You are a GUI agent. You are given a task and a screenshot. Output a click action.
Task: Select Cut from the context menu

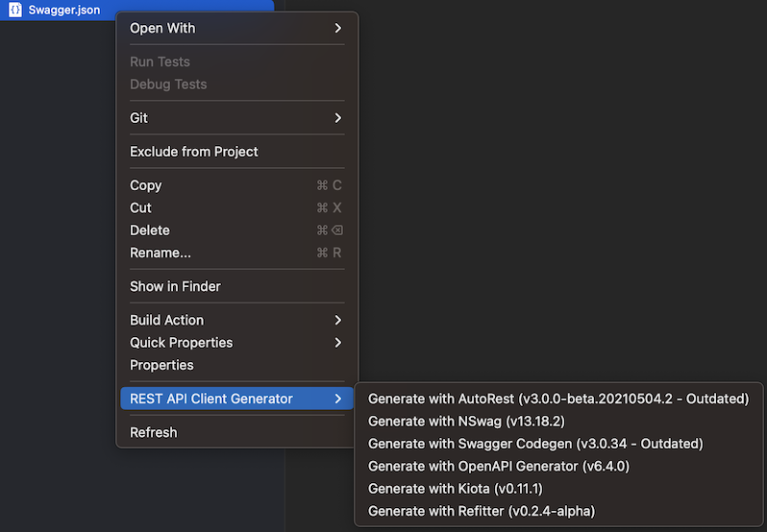[236, 208]
